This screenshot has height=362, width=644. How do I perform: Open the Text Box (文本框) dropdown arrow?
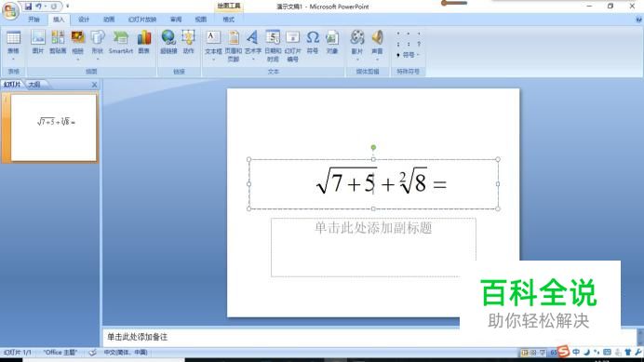[x=213, y=60]
